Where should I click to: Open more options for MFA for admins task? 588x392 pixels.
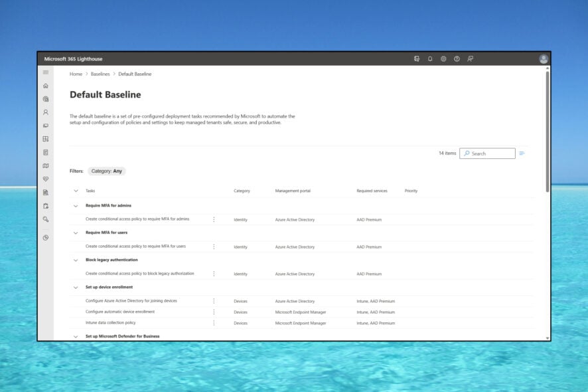tap(214, 219)
